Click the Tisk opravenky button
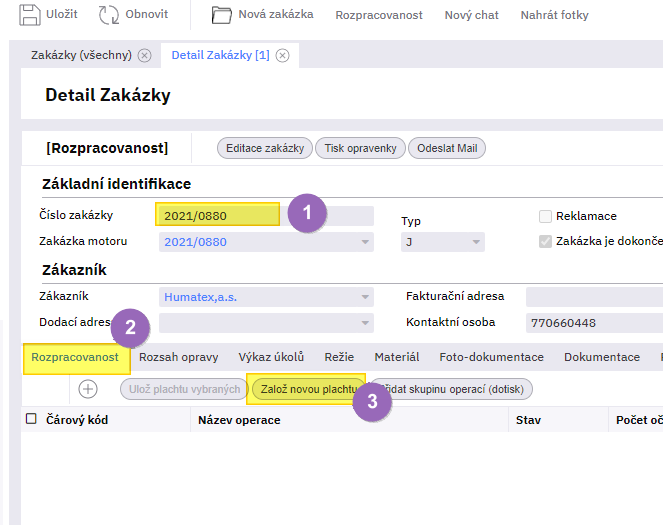 (x=360, y=148)
